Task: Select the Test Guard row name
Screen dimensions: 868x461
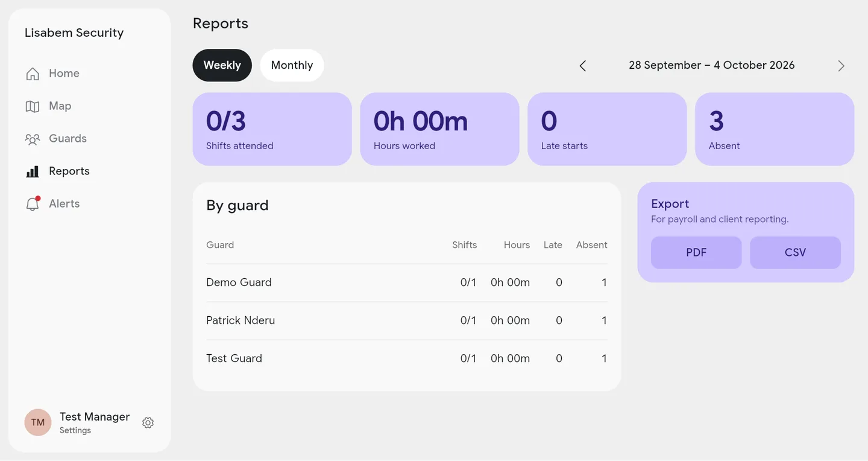Action: click(x=234, y=358)
